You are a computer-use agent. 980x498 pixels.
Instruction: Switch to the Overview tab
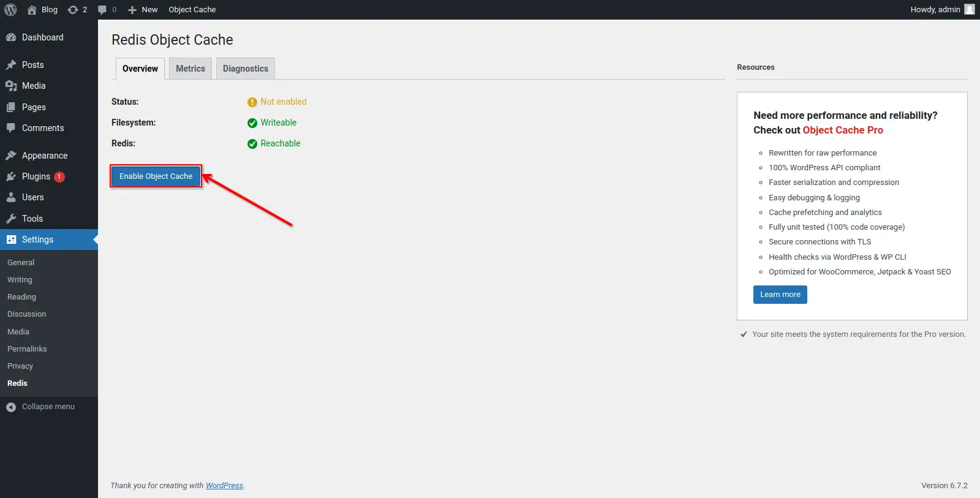tap(140, 69)
